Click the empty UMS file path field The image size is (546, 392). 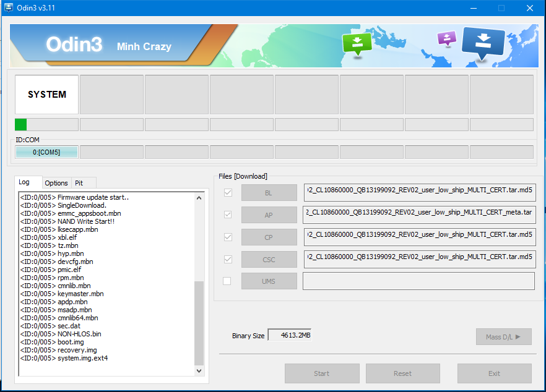(418, 281)
